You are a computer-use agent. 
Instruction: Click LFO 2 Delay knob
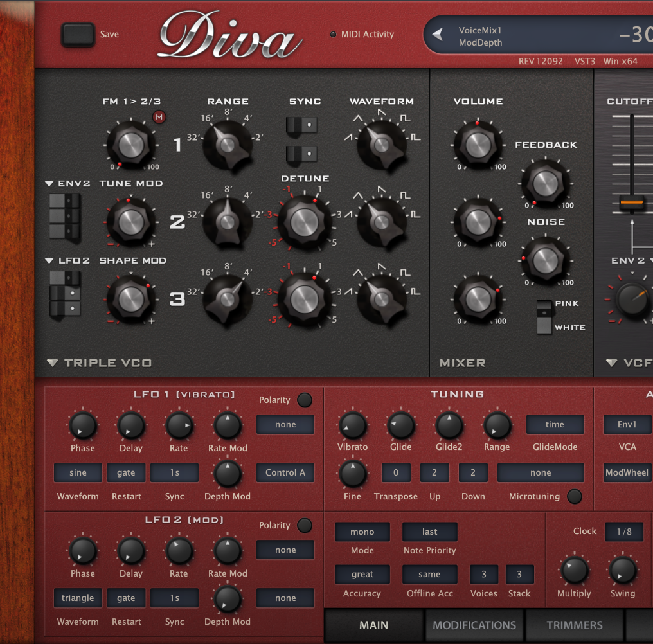[131, 551]
